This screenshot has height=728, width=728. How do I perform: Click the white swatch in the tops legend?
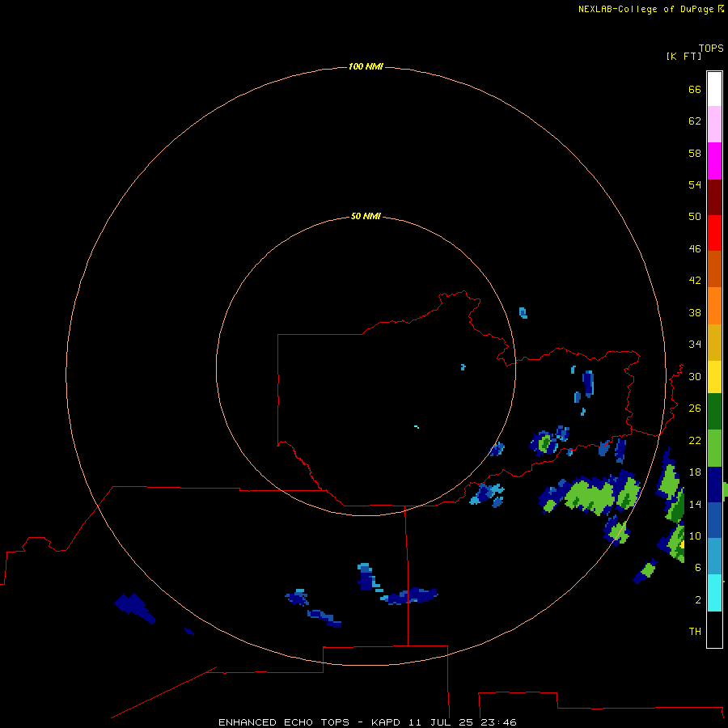714,89
